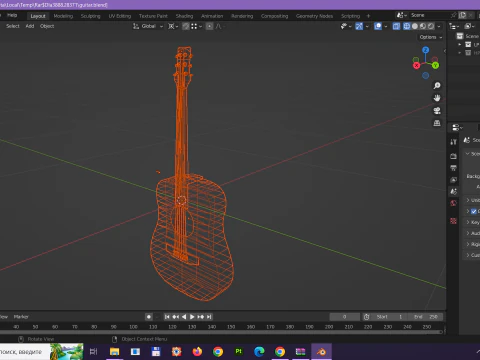
Task: Toggle X-ray mode in viewport header
Action: (396, 26)
